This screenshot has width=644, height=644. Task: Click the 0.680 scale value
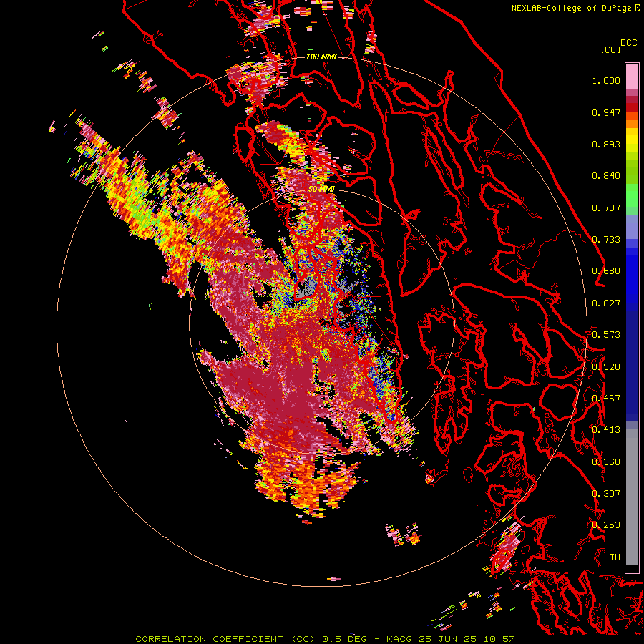[x=606, y=271]
